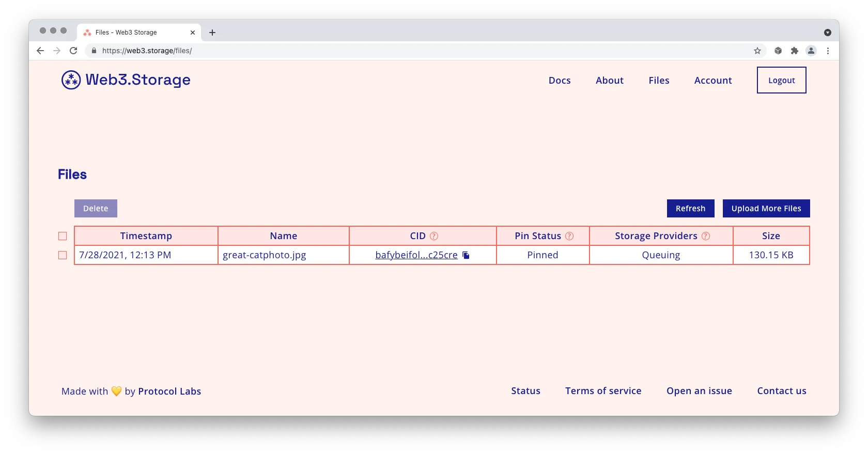
Task: Toggle the select-all checkbox in the table header
Action: (63, 236)
